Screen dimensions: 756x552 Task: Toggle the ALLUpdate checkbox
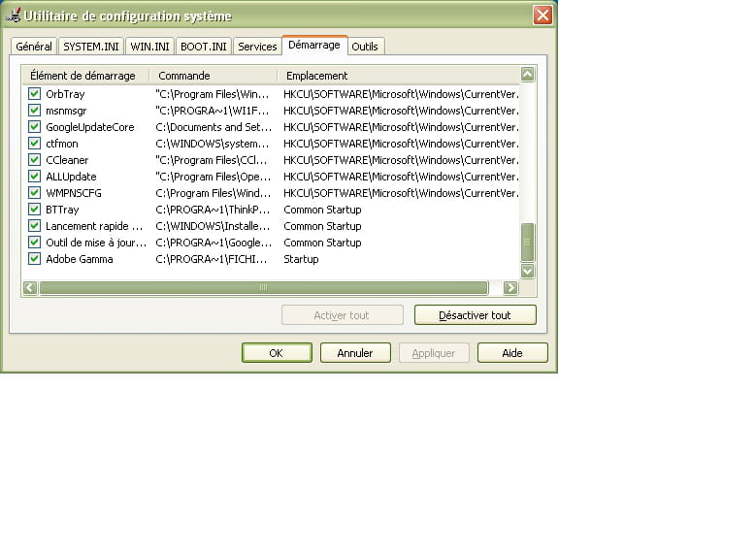coord(34,177)
